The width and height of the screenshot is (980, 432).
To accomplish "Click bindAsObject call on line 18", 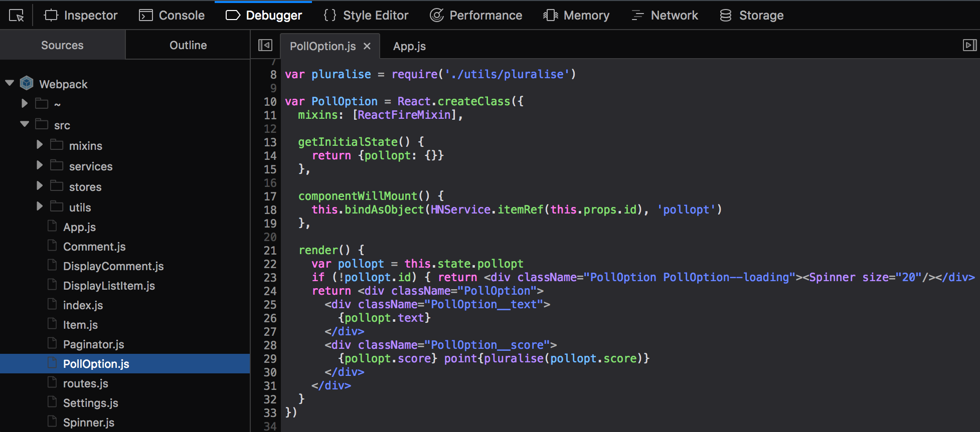I will [x=384, y=209].
